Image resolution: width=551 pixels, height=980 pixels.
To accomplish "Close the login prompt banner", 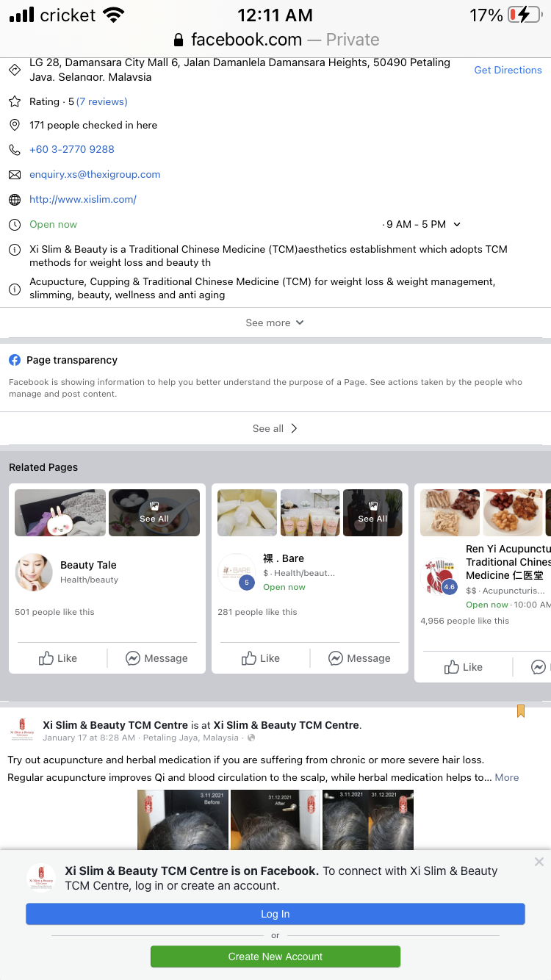I will pos(539,862).
